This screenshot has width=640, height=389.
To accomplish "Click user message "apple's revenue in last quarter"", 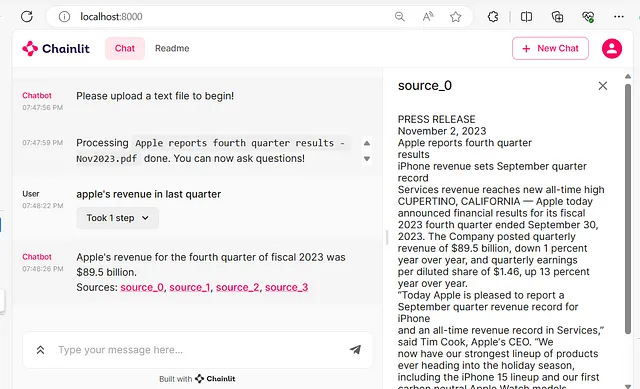I will coord(149,194).
